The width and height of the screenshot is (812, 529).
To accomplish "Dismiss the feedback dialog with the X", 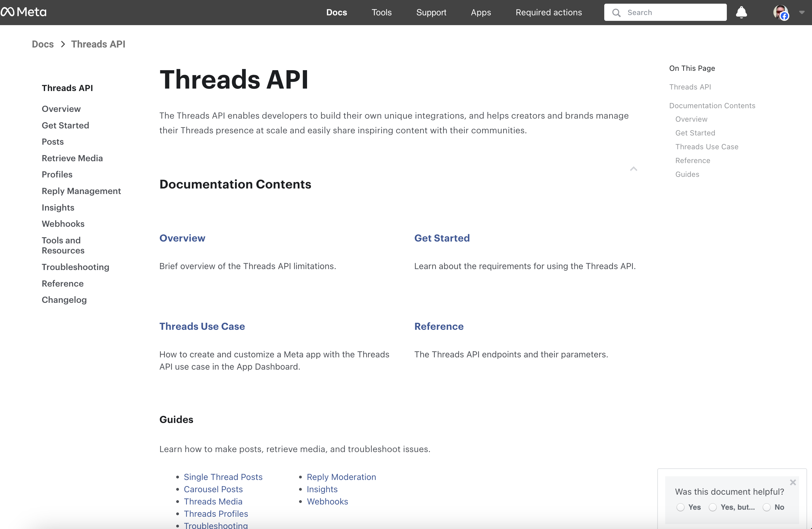I will click(793, 482).
